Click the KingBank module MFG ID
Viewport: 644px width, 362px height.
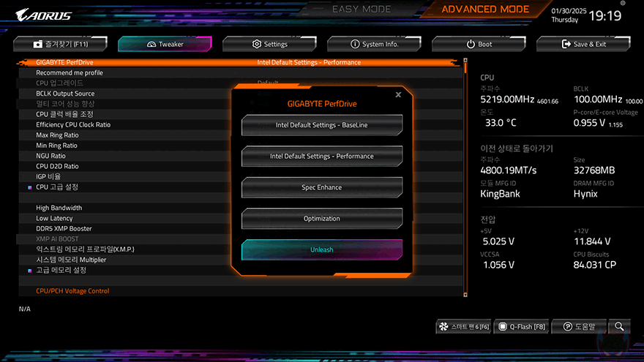coord(501,194)
